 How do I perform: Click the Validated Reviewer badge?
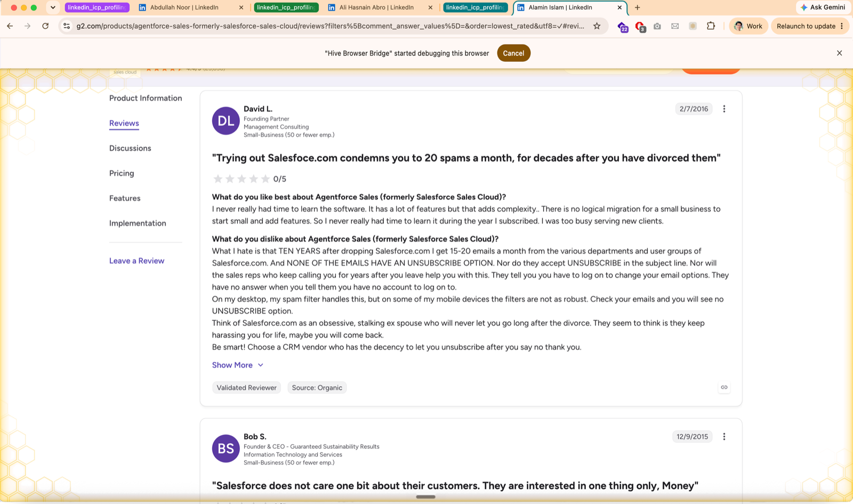coord(246,387)
